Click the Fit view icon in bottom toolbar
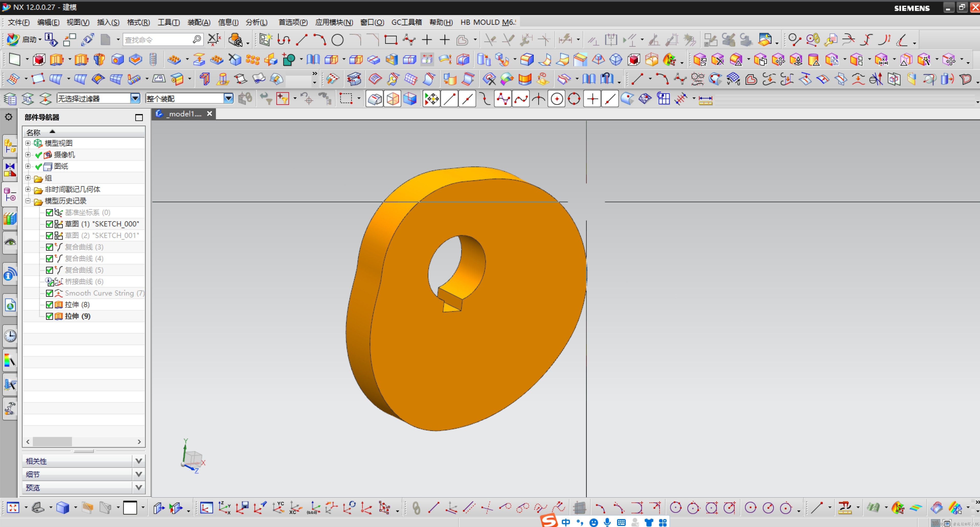 tap(13, 508)
